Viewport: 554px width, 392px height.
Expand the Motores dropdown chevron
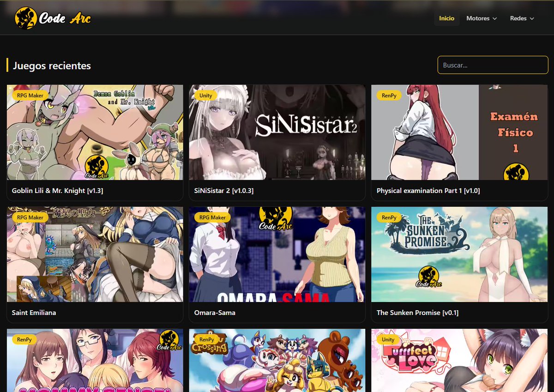[x=495, y=18]
